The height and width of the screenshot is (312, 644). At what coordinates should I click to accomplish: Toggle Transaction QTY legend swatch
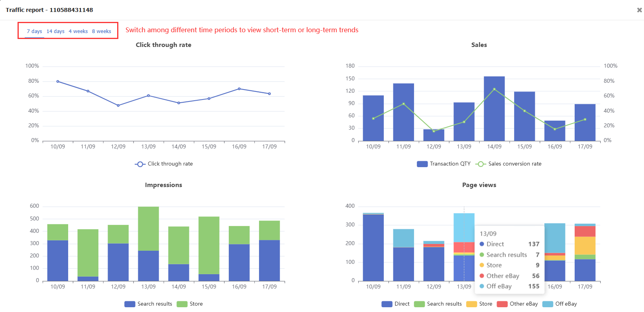point(422,164)
